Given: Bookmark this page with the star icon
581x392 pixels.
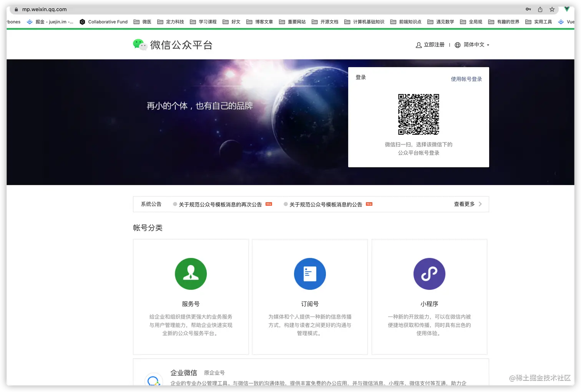Looking at the screenshot, I should 552,9.
